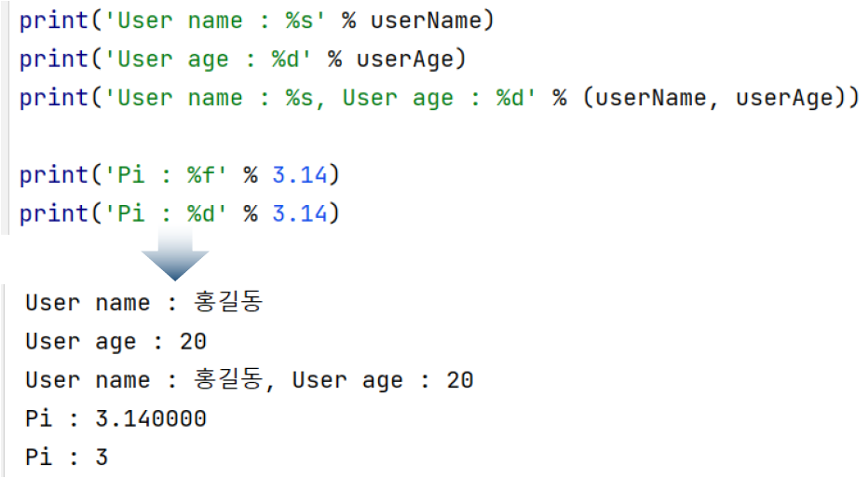Select the output line 'Pi : 3'
The image size is (868, 478).
tap(66, 457)
